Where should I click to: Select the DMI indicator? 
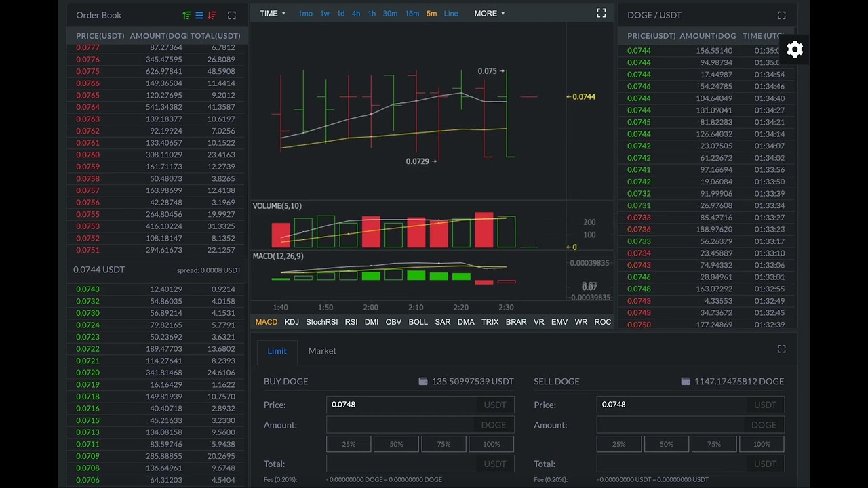tap(372, 322)
